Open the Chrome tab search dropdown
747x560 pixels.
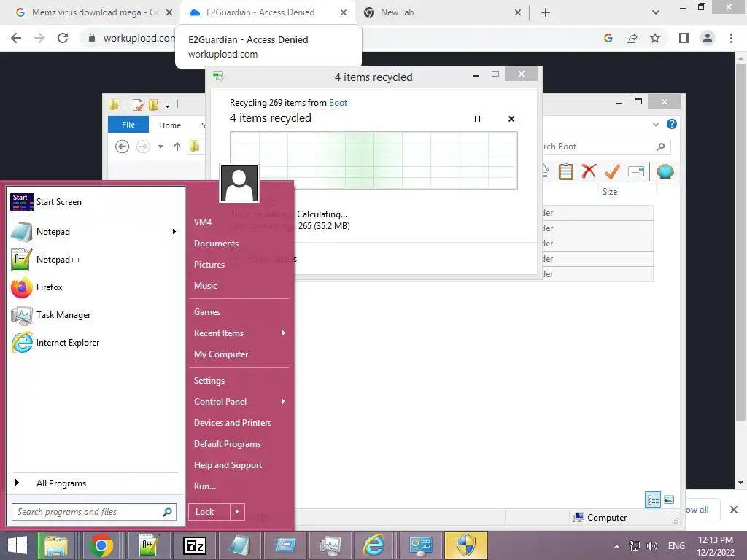pos(656,12)
